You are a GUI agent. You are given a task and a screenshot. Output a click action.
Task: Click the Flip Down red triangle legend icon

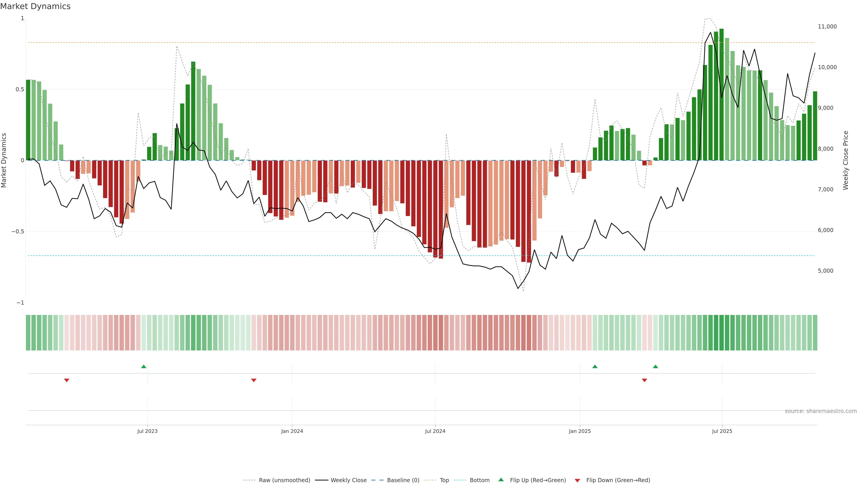click(x=577, y=480)
